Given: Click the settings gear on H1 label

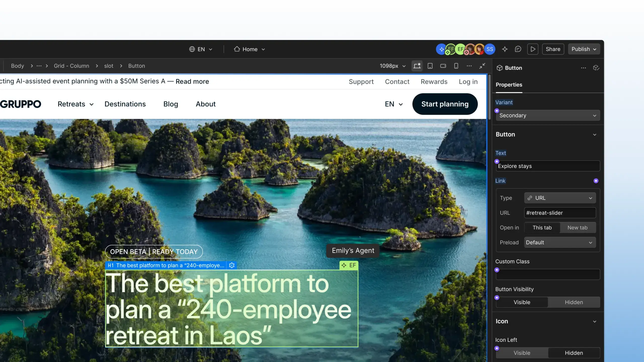Looking at the screenshot, I should coord(232,265).
